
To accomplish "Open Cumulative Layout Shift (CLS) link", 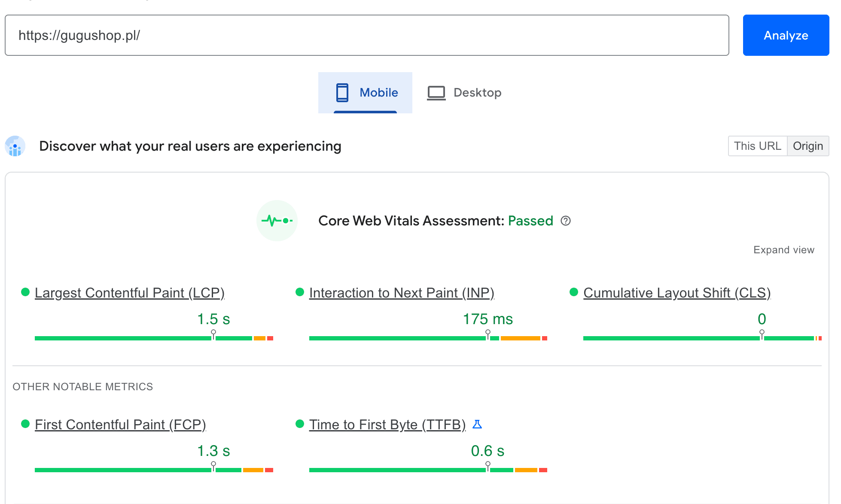I will 676,293.
